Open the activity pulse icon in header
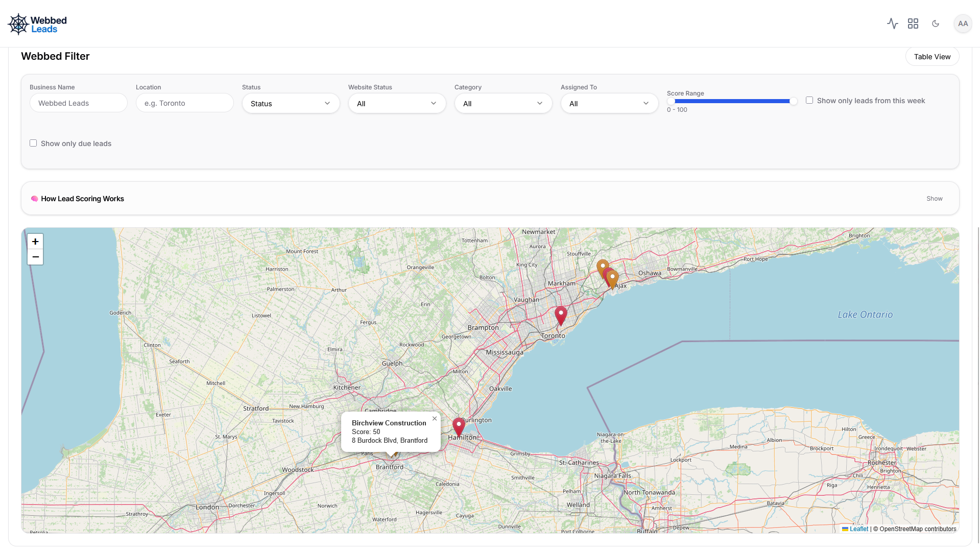This screenshot has height=551, width=980. [892, 23]
